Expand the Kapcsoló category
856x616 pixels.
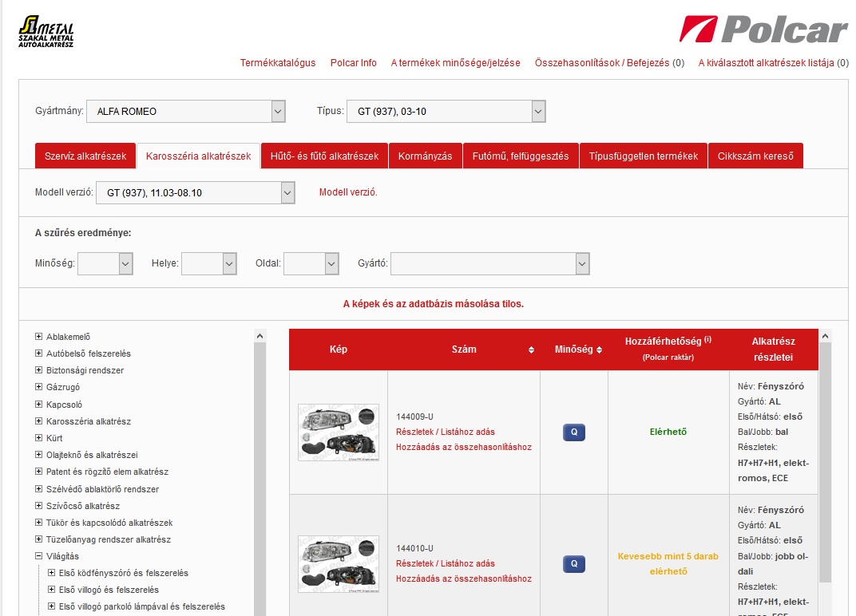click(x=39, y=405)
